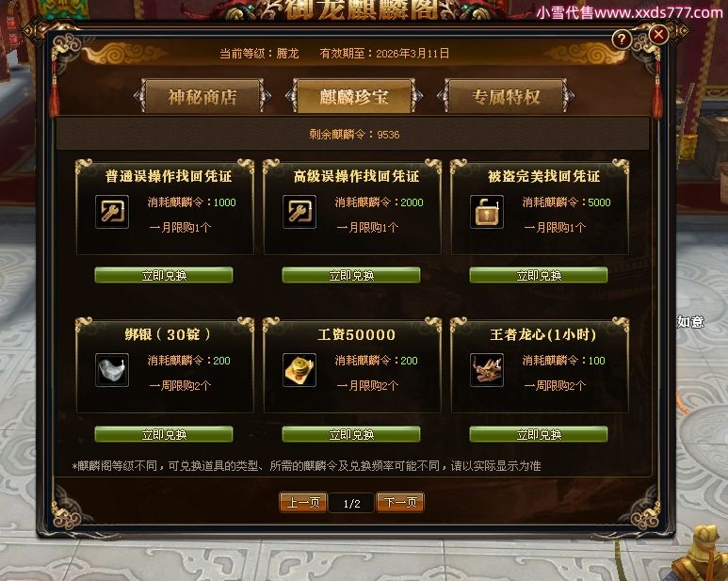728x581 pixels.
Task: Close the 麒麟阁 window with red X
Action: (x=658, y=35)
